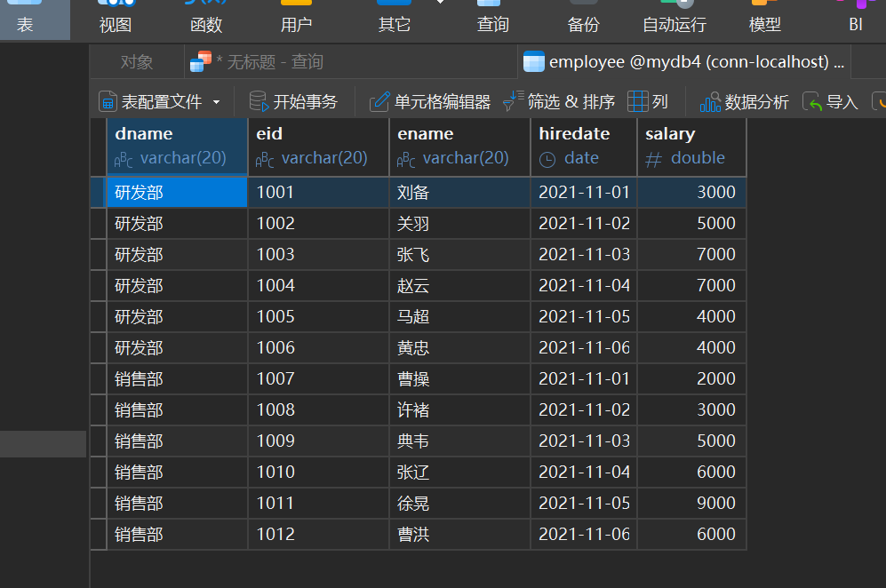Click the data analysis chart icon

click(x=710, y=101)
